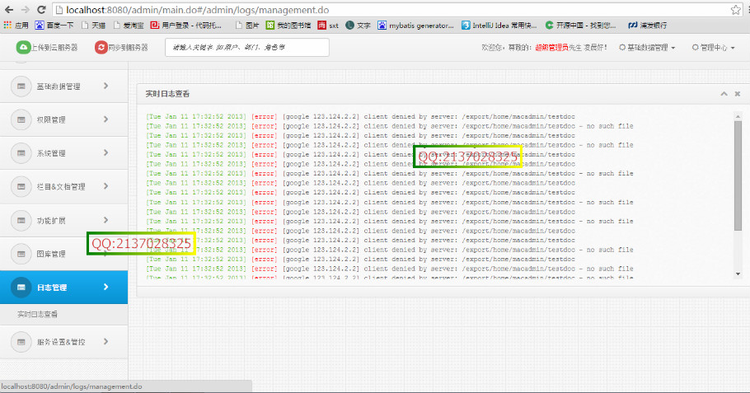This screenshot has width=750, height=393.
Task: Click the green cloud upload icon
Action: [x=23, y=47]
